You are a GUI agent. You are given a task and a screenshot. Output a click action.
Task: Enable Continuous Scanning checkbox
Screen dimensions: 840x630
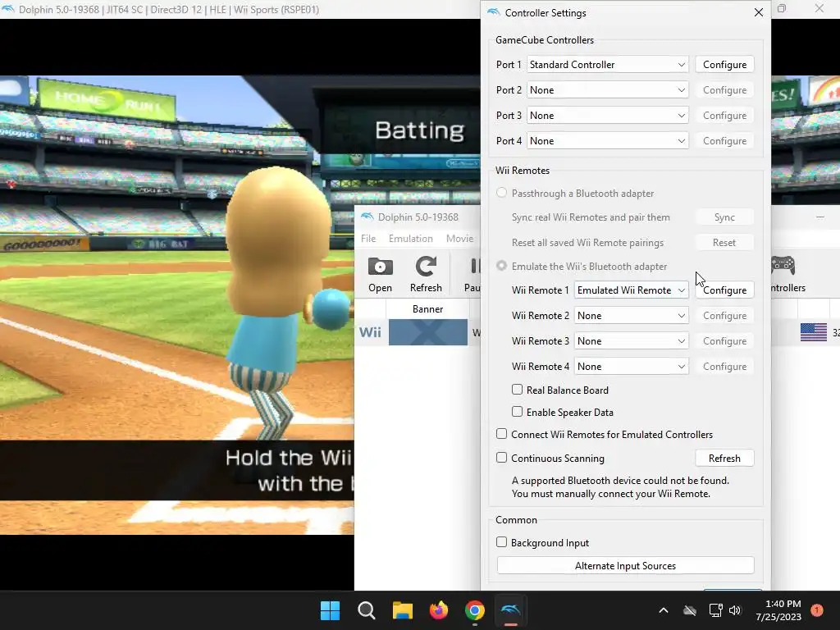501,458
